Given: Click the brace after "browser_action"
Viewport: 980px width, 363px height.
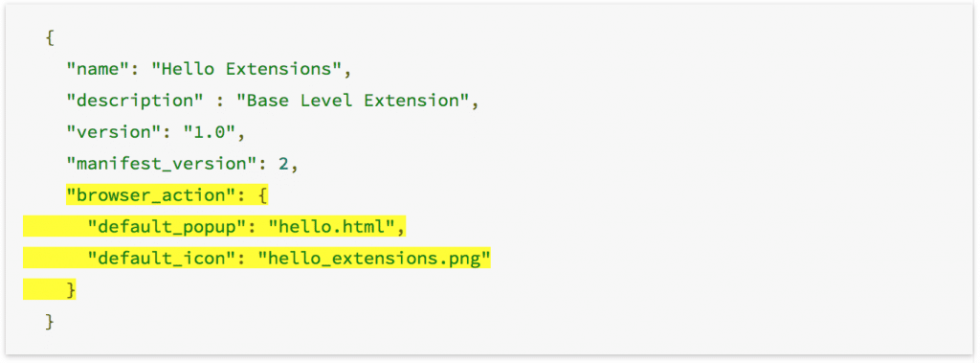Looking at the screenshot, I should point(262,196).
